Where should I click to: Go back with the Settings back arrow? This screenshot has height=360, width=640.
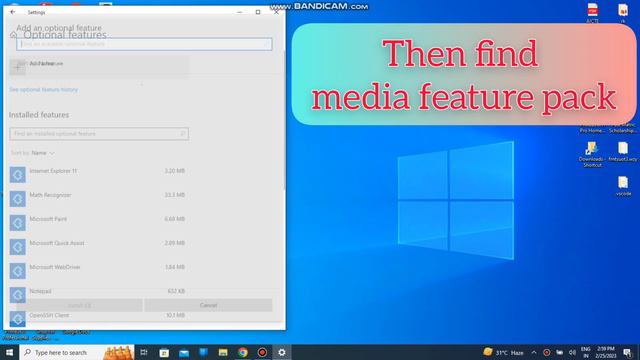pyautogui.click(x=13, y=12)
